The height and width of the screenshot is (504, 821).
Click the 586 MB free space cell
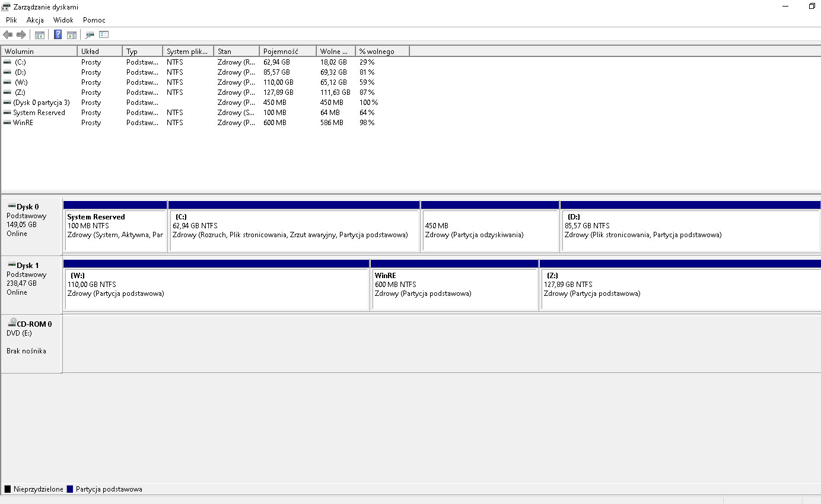click(x=332, y=123)
